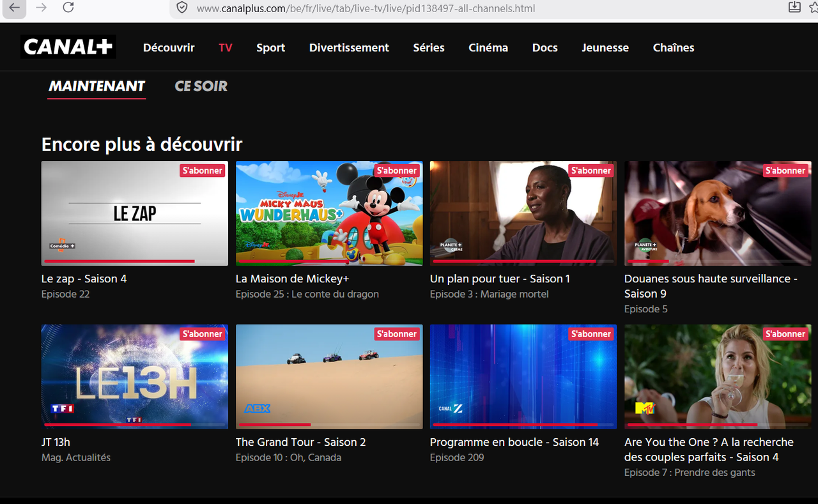Click the canalplus.com address bar URL
Screen dimensions: 818x504
pyautogui.click(x=366, y=8)
